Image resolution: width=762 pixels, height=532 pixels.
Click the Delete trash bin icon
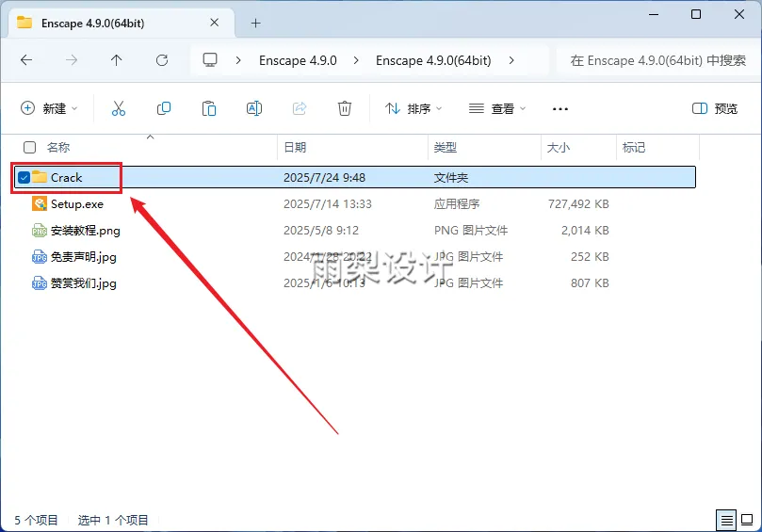pyautogui.click(x=345, y=108)
